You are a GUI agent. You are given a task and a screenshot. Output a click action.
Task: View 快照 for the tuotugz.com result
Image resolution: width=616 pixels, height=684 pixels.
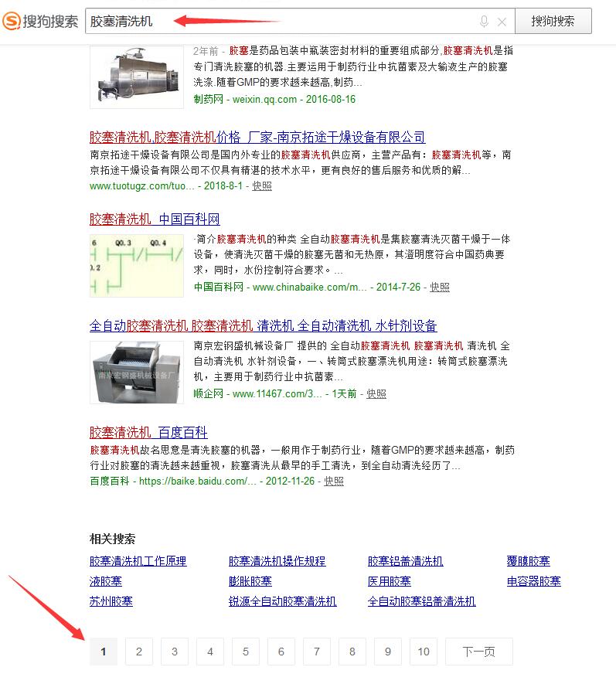pos(262,185)
